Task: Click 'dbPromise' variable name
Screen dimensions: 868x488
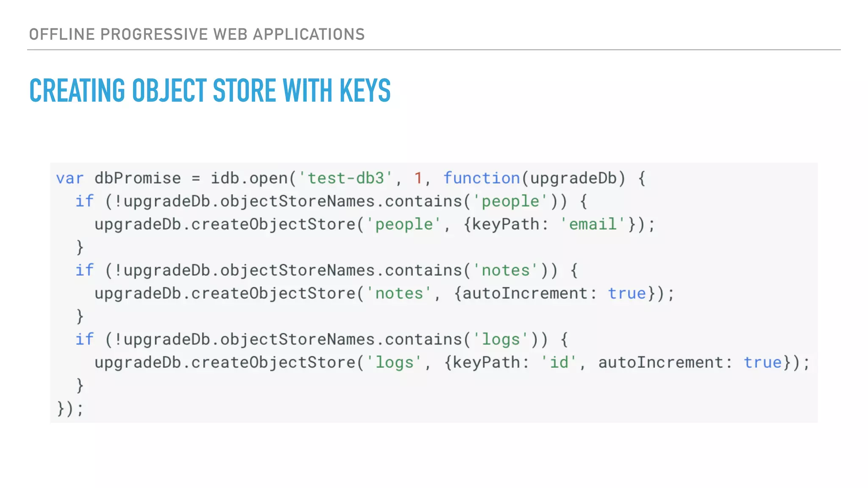Action: point(138,178)
